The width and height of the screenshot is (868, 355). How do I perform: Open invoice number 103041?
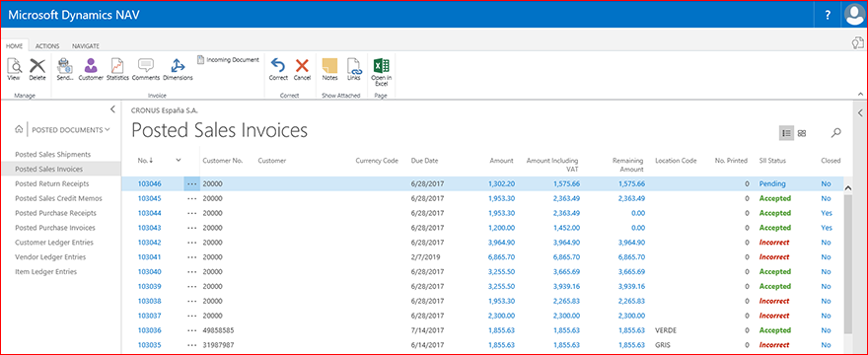click(150, 257)
